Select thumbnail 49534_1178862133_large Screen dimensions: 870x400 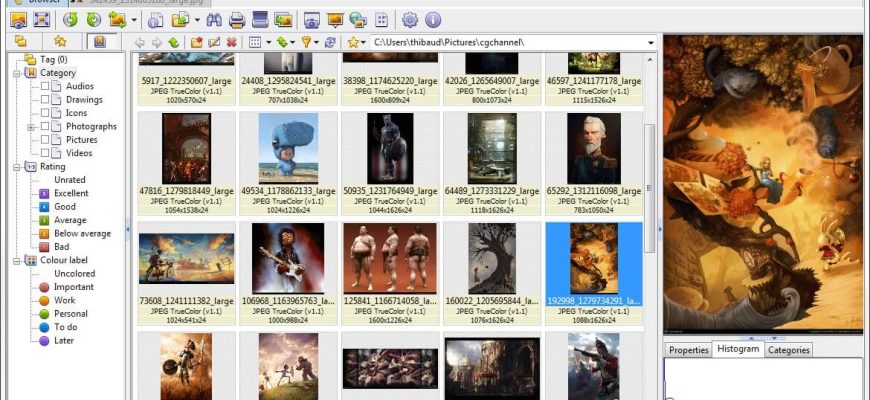(x=289, y=163)
